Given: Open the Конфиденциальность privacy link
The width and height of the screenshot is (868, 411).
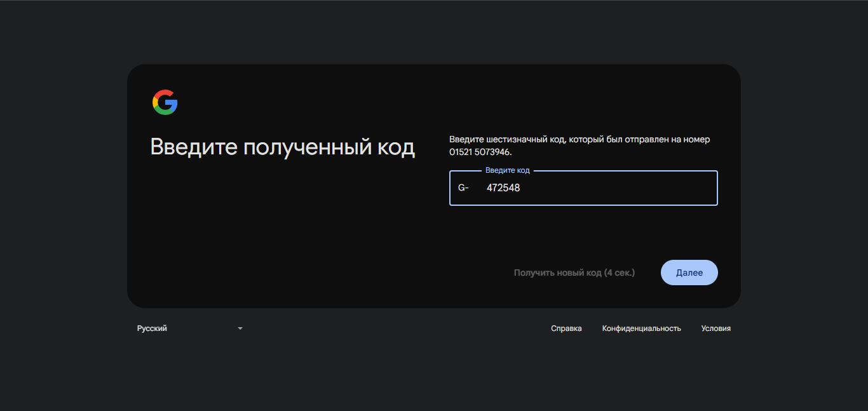Looking at the screenshot, I should pyautogui.click(x=641, y=328).
